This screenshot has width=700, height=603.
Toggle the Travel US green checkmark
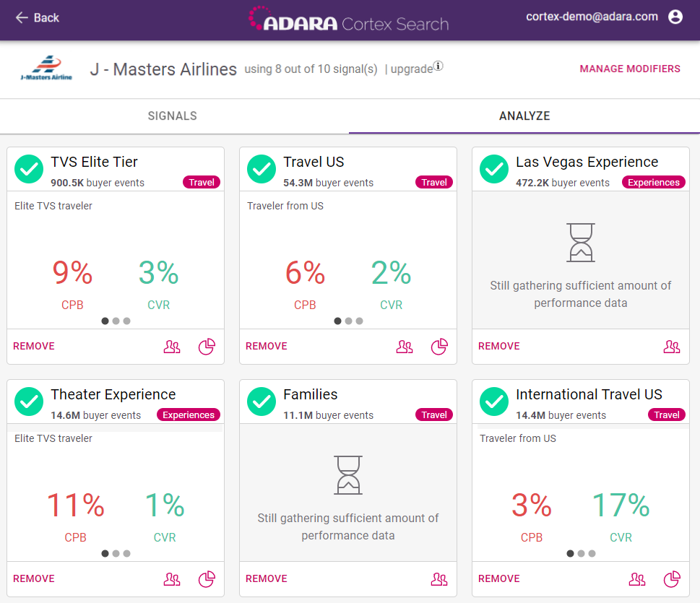click(262, 169)
